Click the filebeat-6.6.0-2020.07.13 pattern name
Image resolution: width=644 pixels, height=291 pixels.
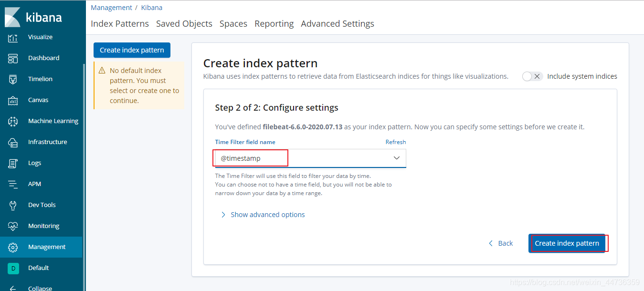click(304, 127)
